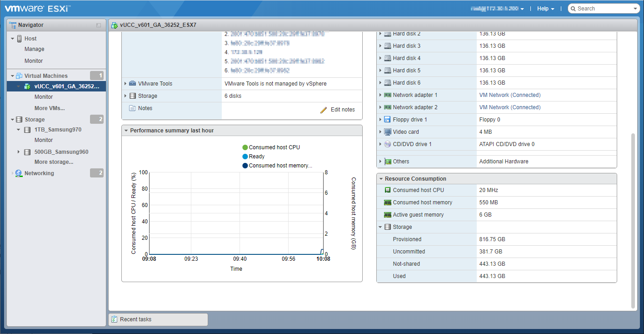Open Manage under Host
644x334 pixels.
coord(35,49)
